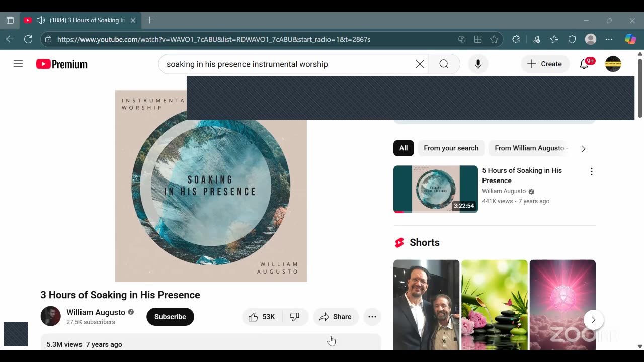This screenshot has width=644, height=362.
Task: Open media control music icon
Action: click(x=536, y=39)
